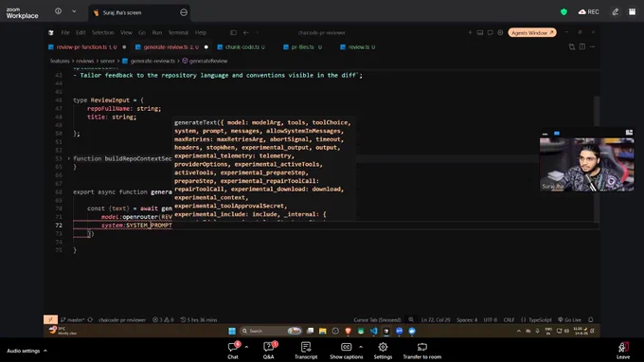Screen dimensions: 644x362
Task: Expand the folded buildRepoContextSec function
Action: click(68, 158)
